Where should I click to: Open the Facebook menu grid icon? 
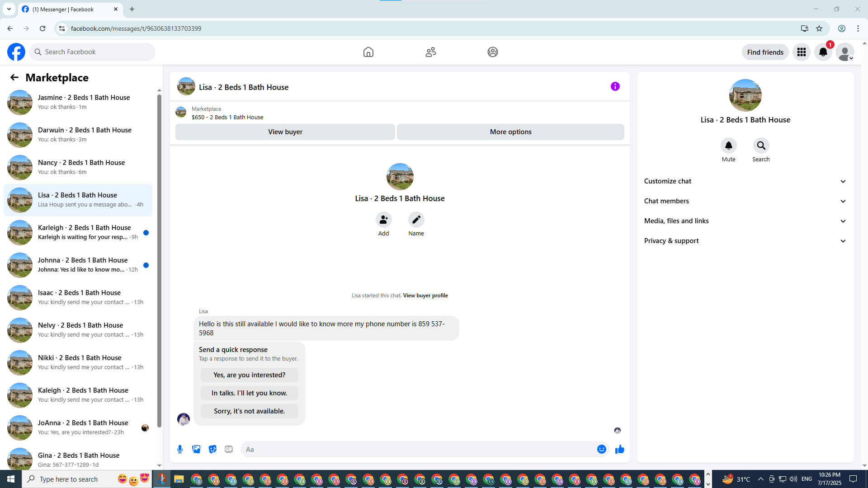[x=802, y=52]
